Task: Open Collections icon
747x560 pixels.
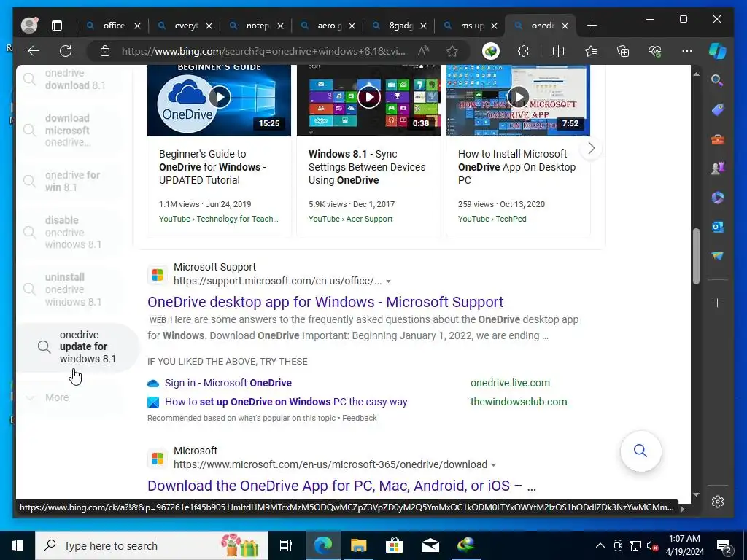Action: coord(623,51)
